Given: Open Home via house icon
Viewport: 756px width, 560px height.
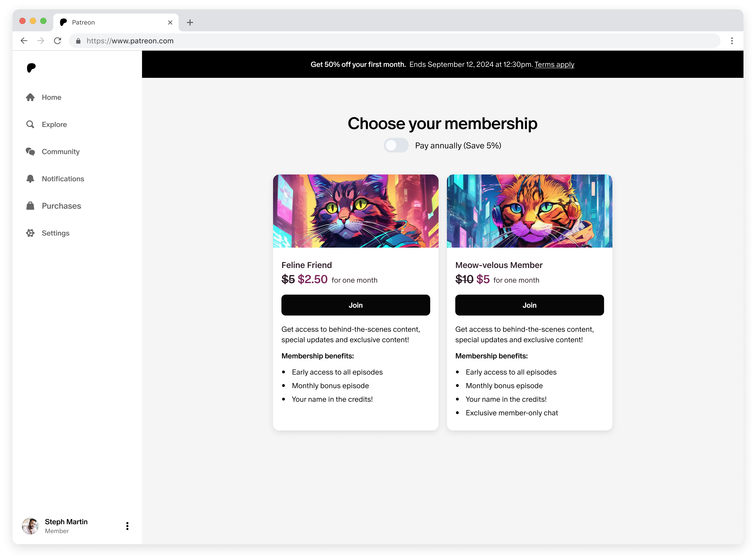Looking at the screenshot, I should (x=30, y=97).
